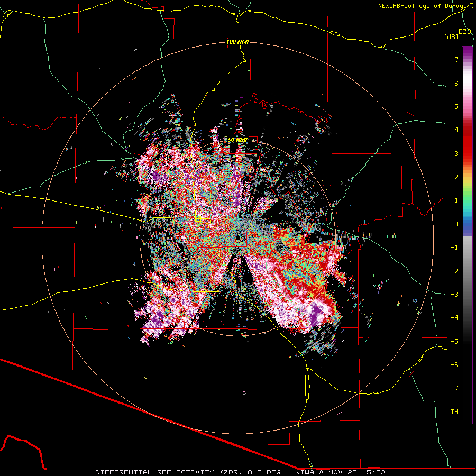Click the 6 value on the color scale
Image resolution: width=476 pixels, height=476 pixels.
(456, 83)
